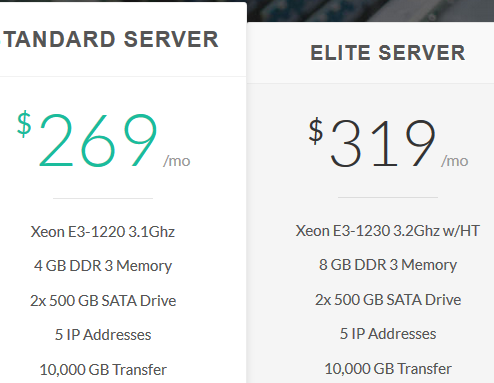The height and width of the screenshot is (383, 494).
Task: Click the /mo label beside 319
Action: (x=455, y=161)
